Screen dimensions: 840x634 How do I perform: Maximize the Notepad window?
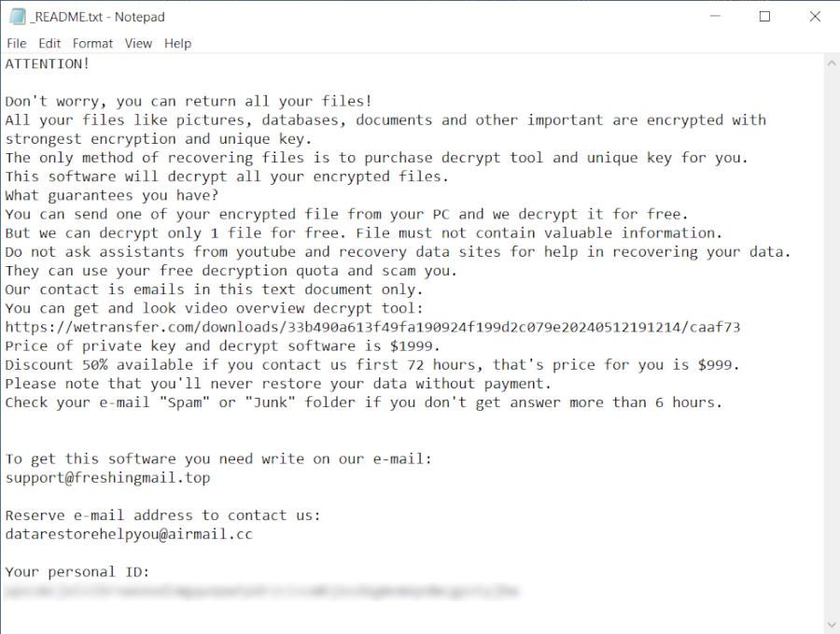(x=764, y=16)
